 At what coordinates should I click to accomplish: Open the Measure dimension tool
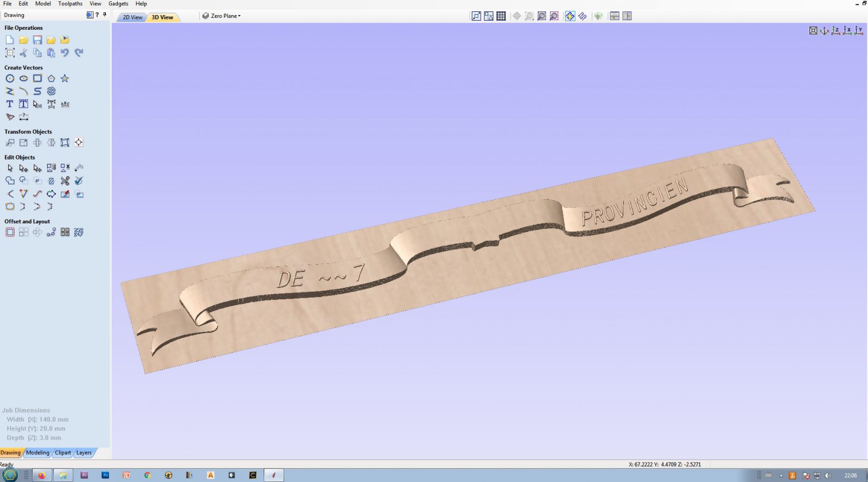click(23, 117)
